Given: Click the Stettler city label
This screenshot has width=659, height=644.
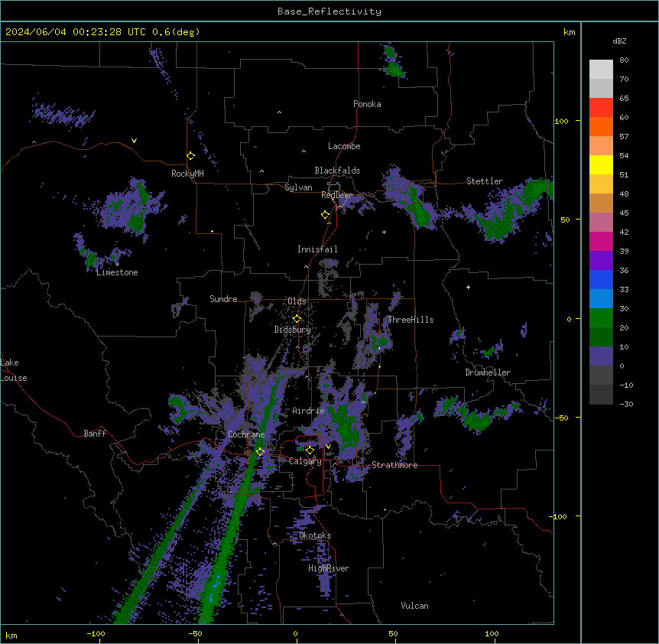Looking at the screenshot, I should click(485, 181).
